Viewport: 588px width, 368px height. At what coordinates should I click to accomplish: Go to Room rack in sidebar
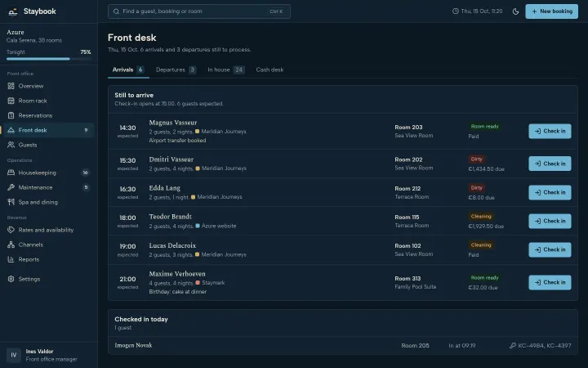(49, 101)
